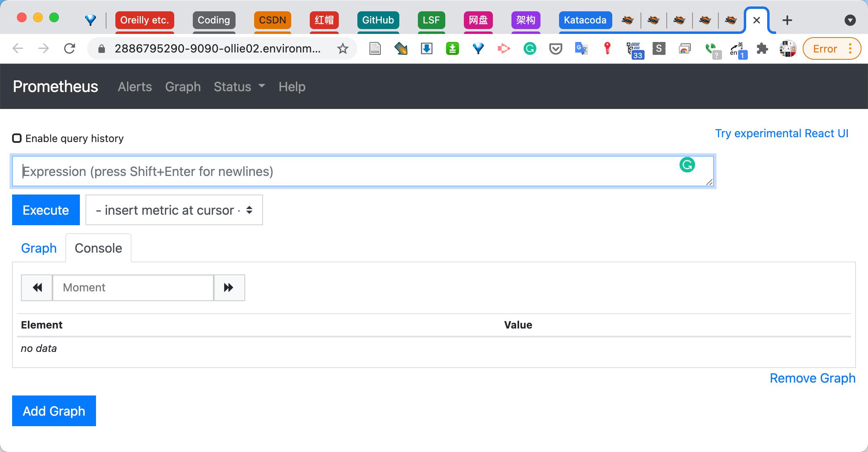Click the en-to-Chinese translate extension icon
The height and width of the screenshot is (452, 868).
(738, 50)
